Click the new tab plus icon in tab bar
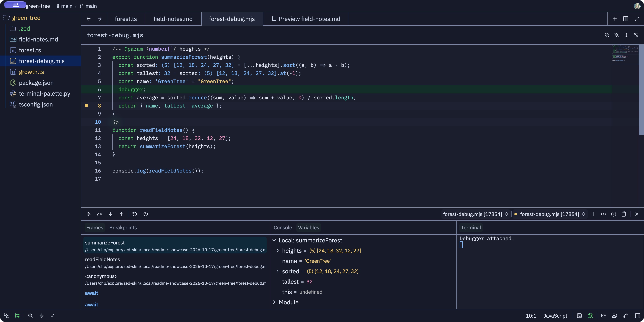644x322 pixels. [615, 19]
